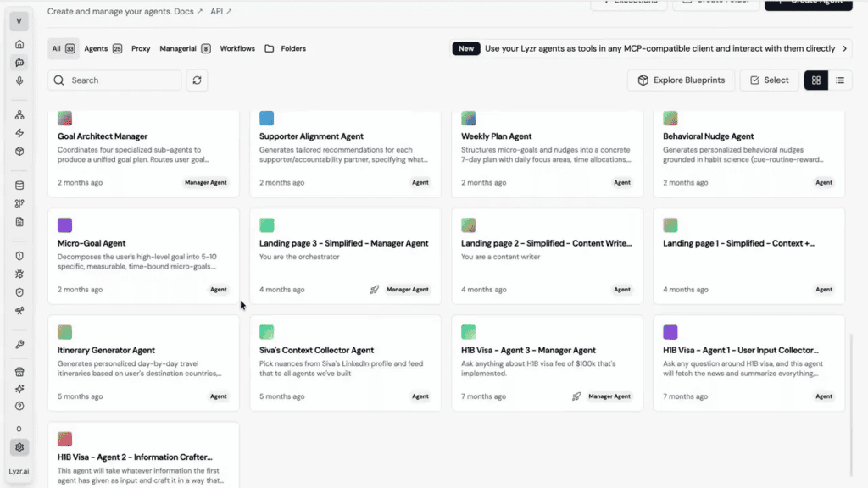Open Micro-Goal Agent card
Screen dimensions: 868x488
143,256
